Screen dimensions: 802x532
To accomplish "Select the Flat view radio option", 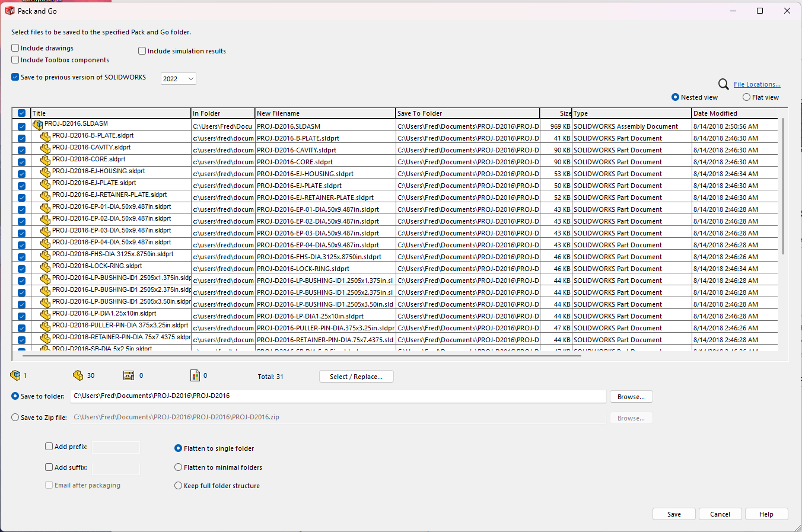I will click(746, 97).
